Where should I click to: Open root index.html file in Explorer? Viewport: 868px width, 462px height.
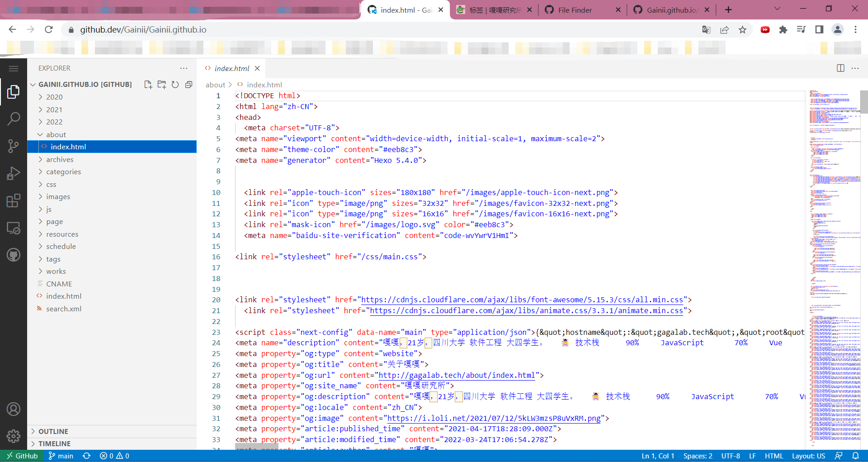click(112, 296)
